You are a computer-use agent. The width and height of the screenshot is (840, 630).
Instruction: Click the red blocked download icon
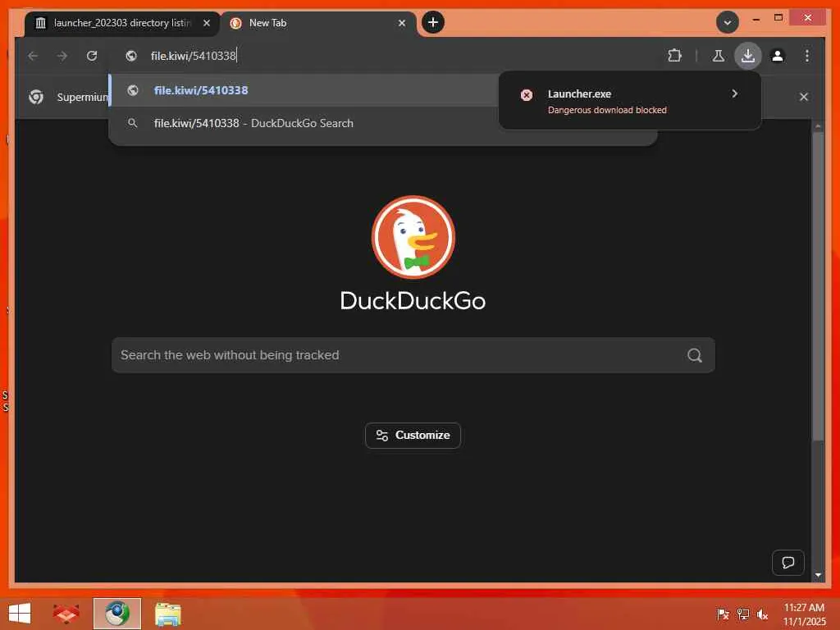(527, 95)
